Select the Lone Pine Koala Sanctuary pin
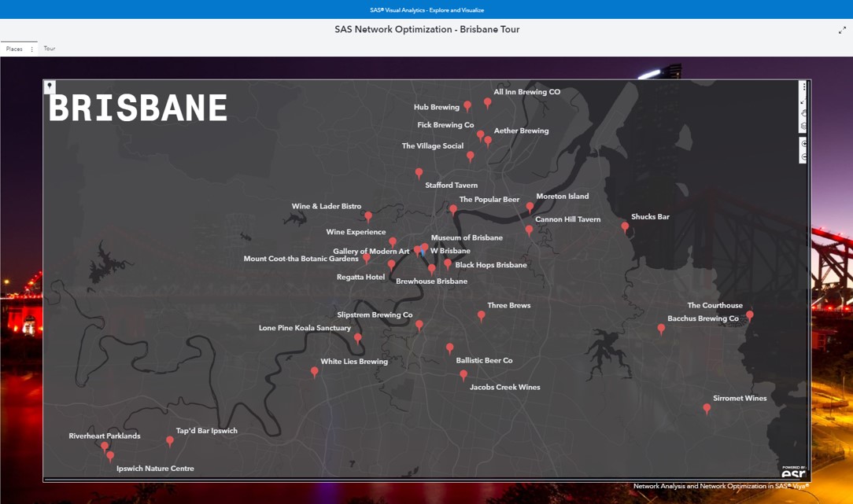The image size is (853, 504). coord(358,339)
